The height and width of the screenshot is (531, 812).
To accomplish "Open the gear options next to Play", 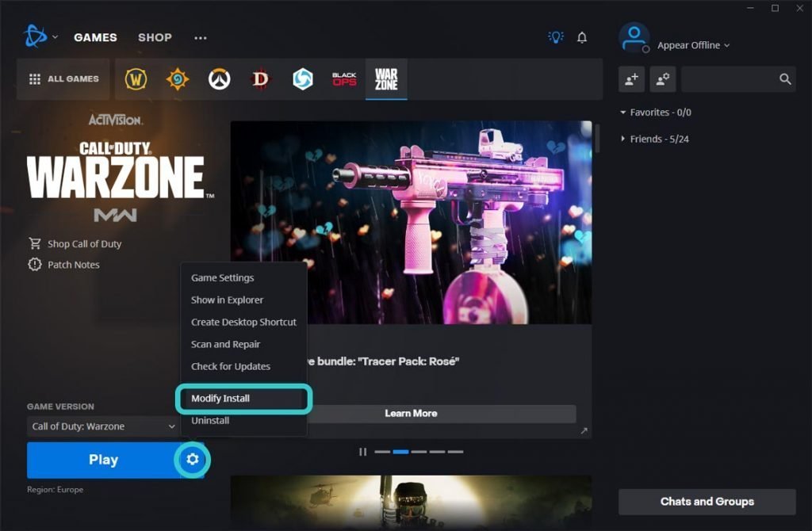I will 193,460.
